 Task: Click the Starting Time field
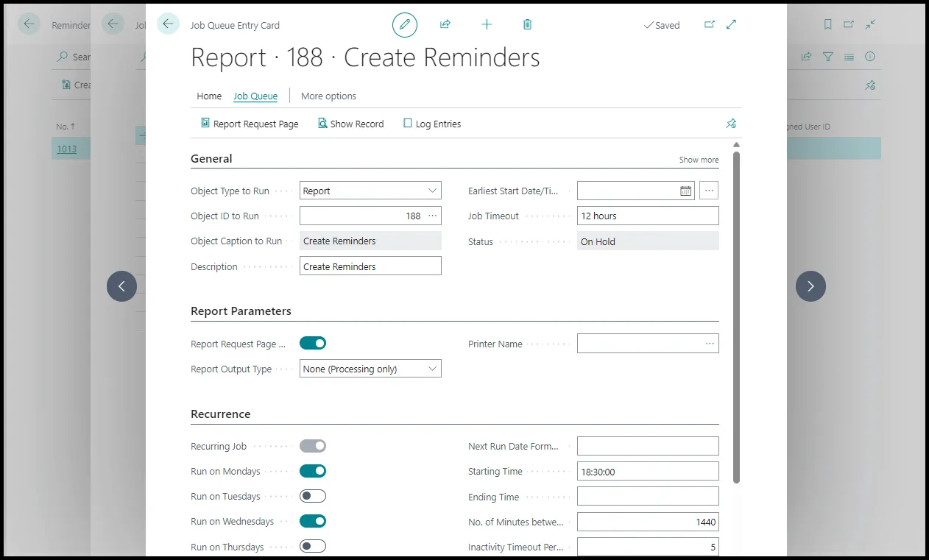648,472
